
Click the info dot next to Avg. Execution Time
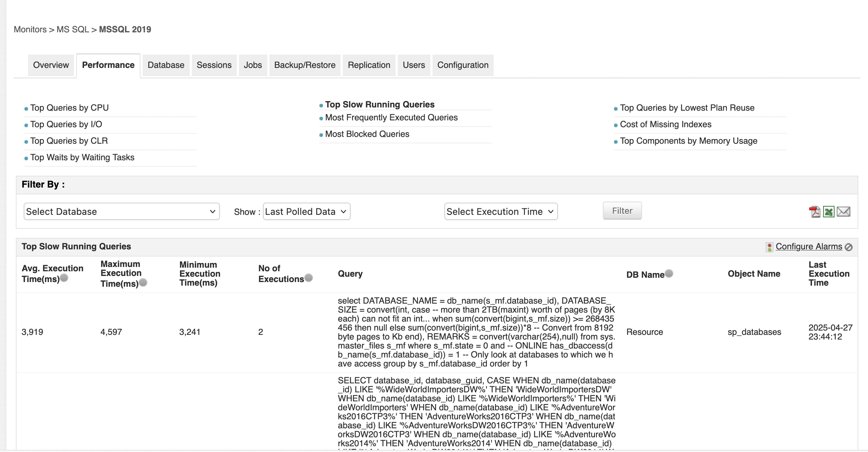point(65,277)
